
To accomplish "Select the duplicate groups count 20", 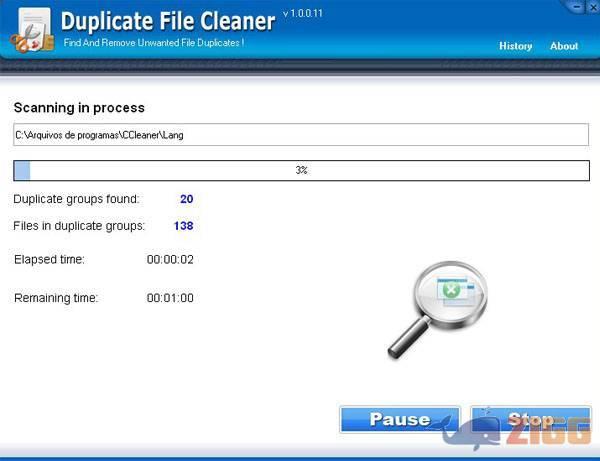I will 186,199.
